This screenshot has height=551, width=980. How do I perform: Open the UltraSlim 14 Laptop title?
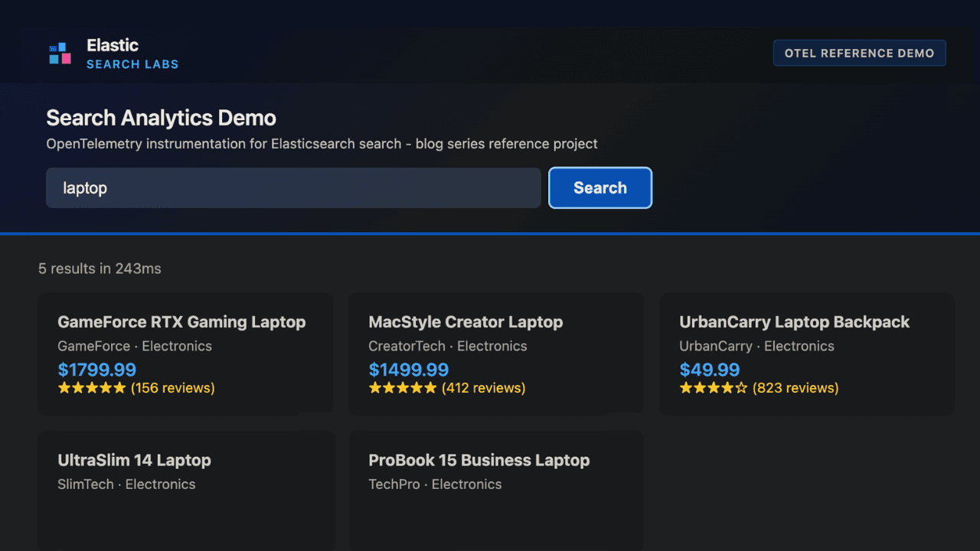pyautogui.click(x=134, y=460)
